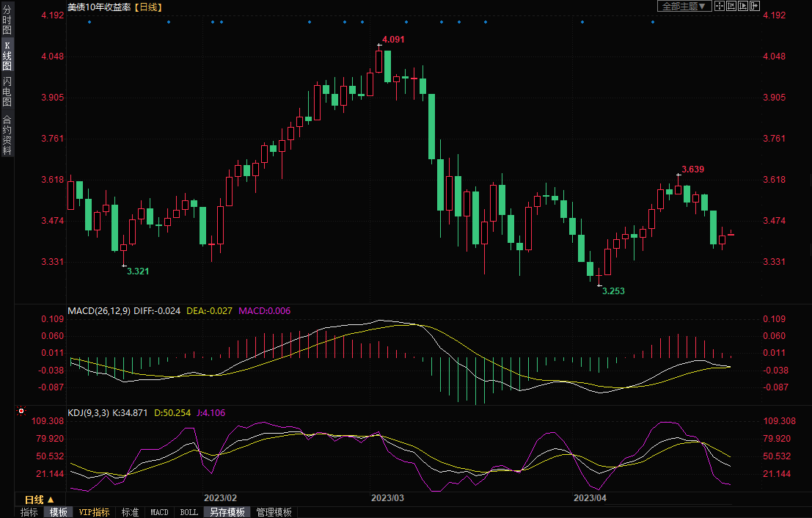Viewport: 812px width, 518px height.
Task: Click the 【日线】 label in chart title
Action: [x=148, y=7]
